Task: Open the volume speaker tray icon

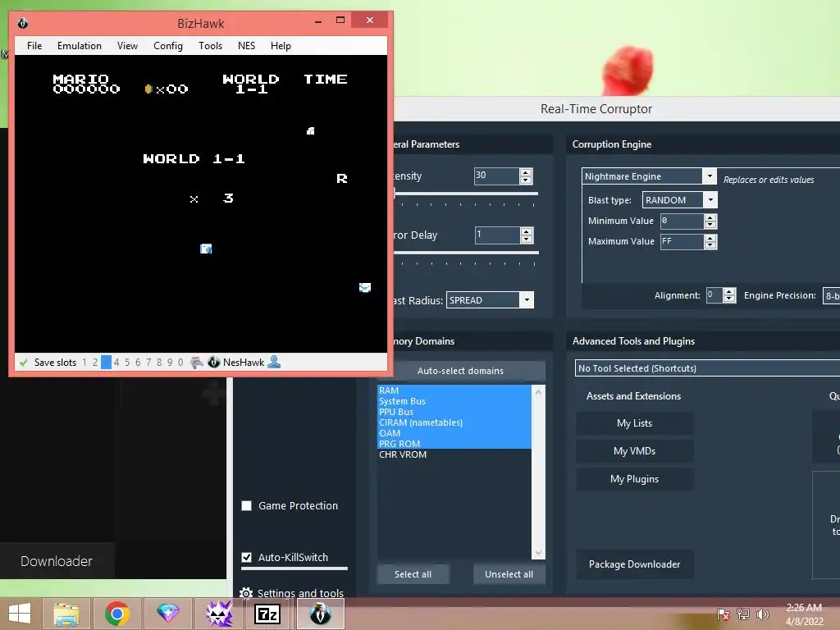Action: point(763,614)
